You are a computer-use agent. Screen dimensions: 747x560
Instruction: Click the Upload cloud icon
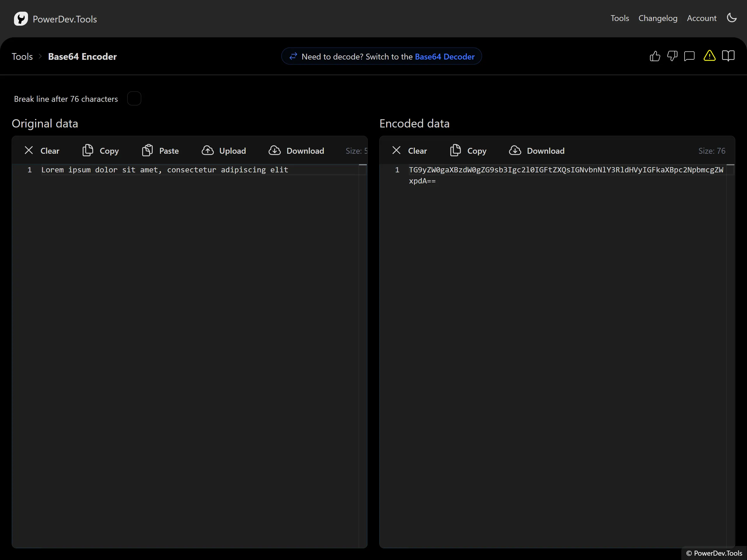208,150
